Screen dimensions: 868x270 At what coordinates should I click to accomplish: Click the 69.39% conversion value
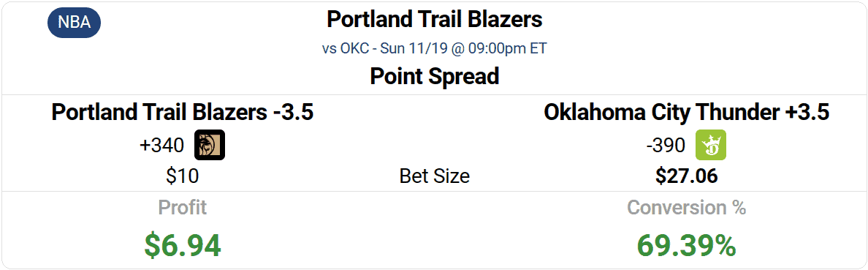(686, 245)
